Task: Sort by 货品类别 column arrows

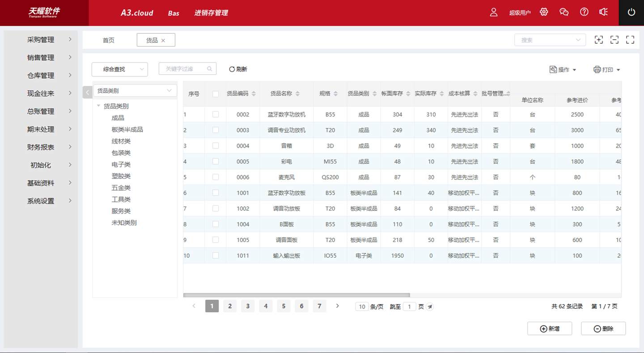Action: coord(374,94)
